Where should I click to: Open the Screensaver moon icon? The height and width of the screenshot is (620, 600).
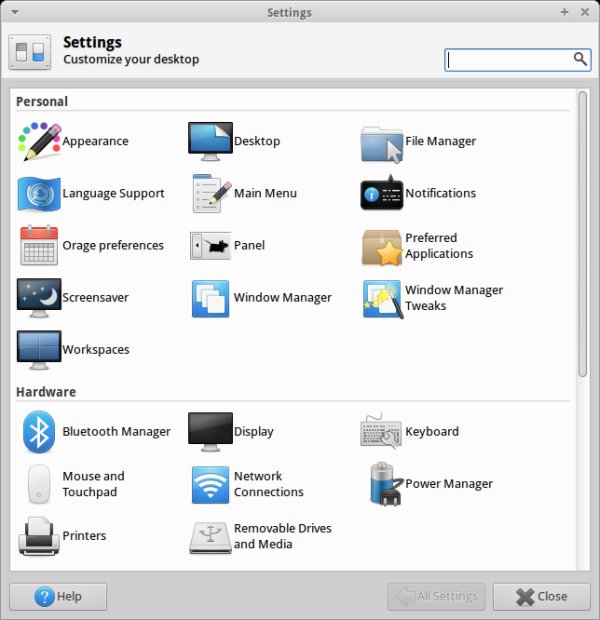pos(39,298)
